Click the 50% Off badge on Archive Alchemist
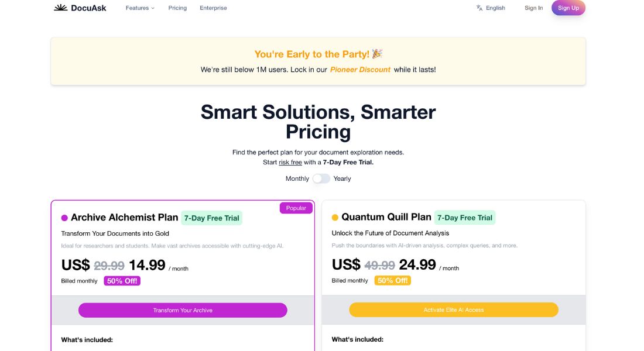 tap(121, 280)
